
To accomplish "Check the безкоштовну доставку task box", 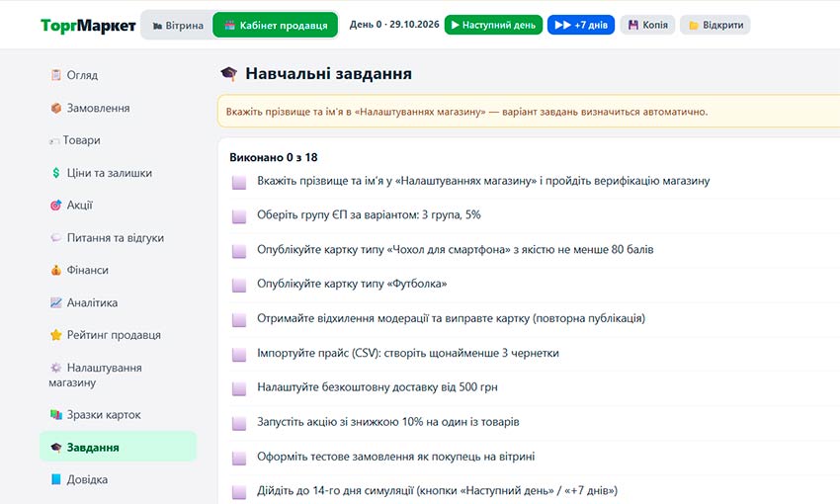I will [x=239, y=388].
